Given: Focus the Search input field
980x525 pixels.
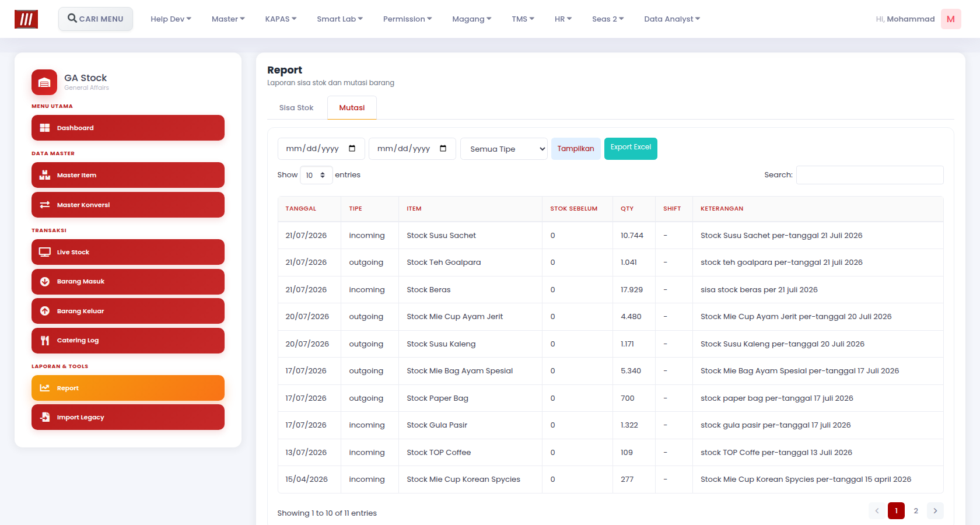Looking at the screenshot, I should click(870, 175).
